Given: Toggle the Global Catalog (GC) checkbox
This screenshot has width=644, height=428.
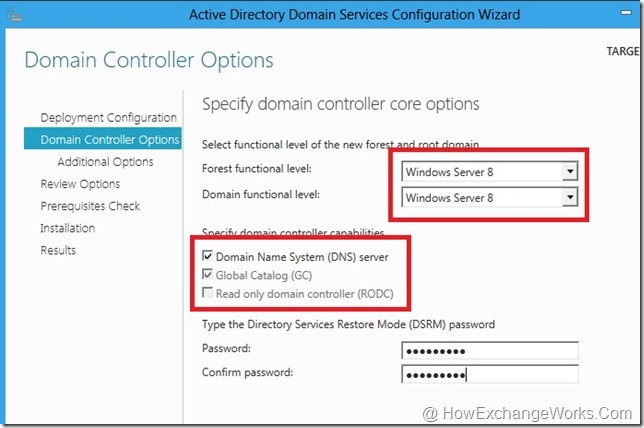Looking at the screenshot, I should tap(208, 275).
